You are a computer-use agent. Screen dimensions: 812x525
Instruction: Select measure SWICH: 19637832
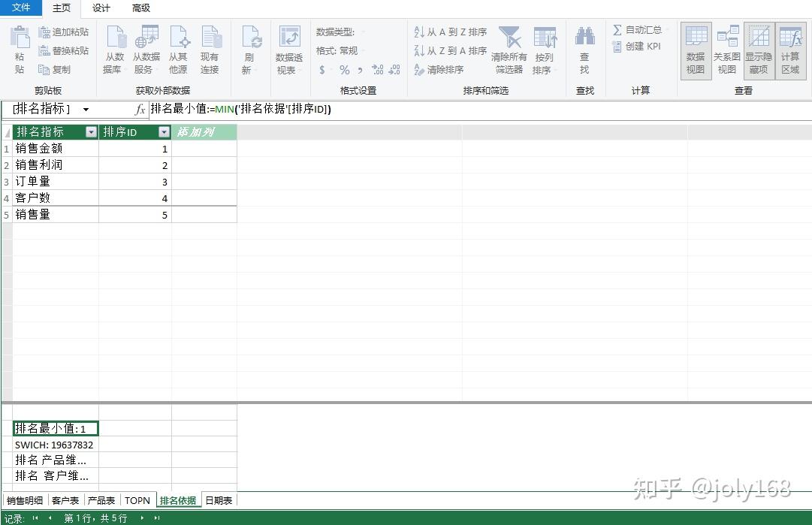56,445
